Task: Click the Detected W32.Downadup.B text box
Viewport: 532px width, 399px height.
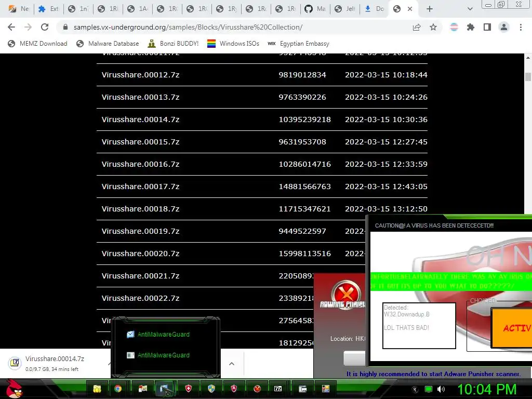Action: tap(419, 326)
